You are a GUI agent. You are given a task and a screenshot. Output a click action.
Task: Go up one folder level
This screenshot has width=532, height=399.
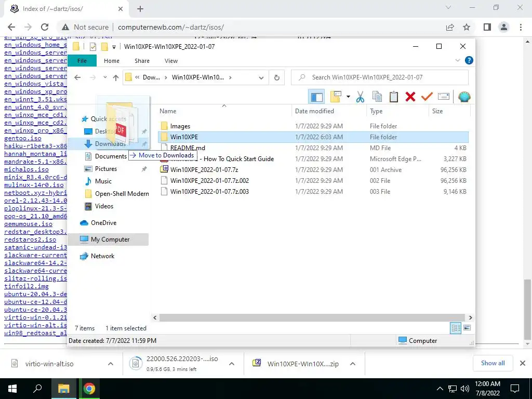[116, 78]
